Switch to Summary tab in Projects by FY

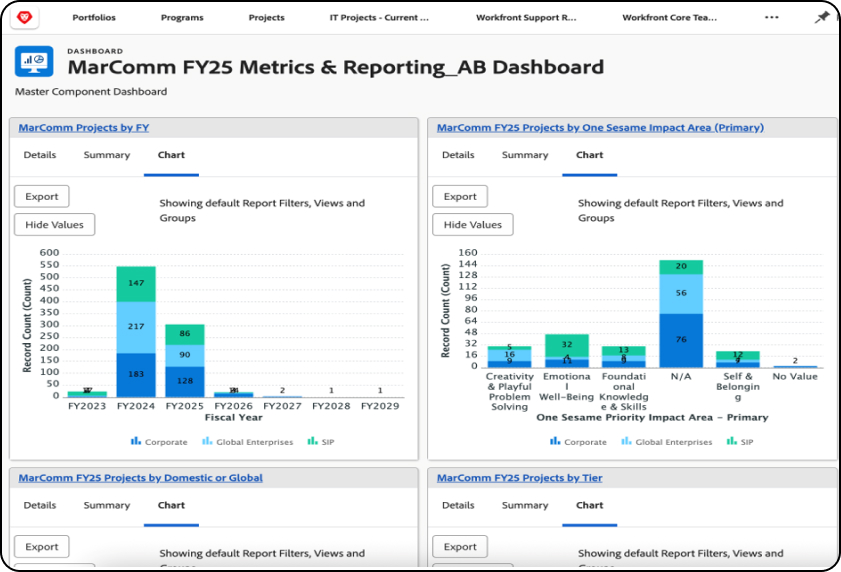click(107, 155)
